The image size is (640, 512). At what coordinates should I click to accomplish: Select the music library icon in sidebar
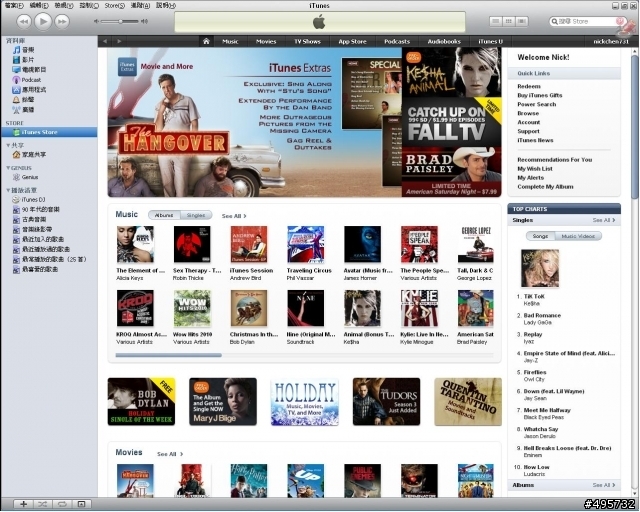[x=17, y=50]
